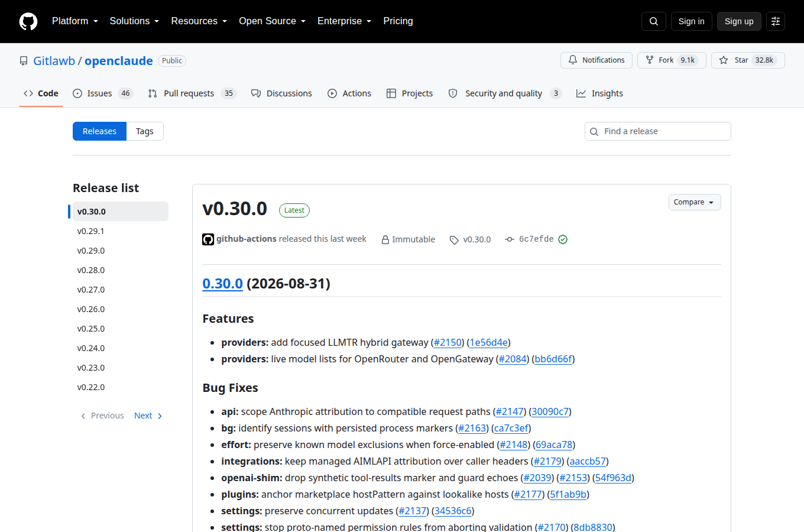Click the Immutable lock icon
Viewport: 804px width, 532px height.
pos(385,239)
